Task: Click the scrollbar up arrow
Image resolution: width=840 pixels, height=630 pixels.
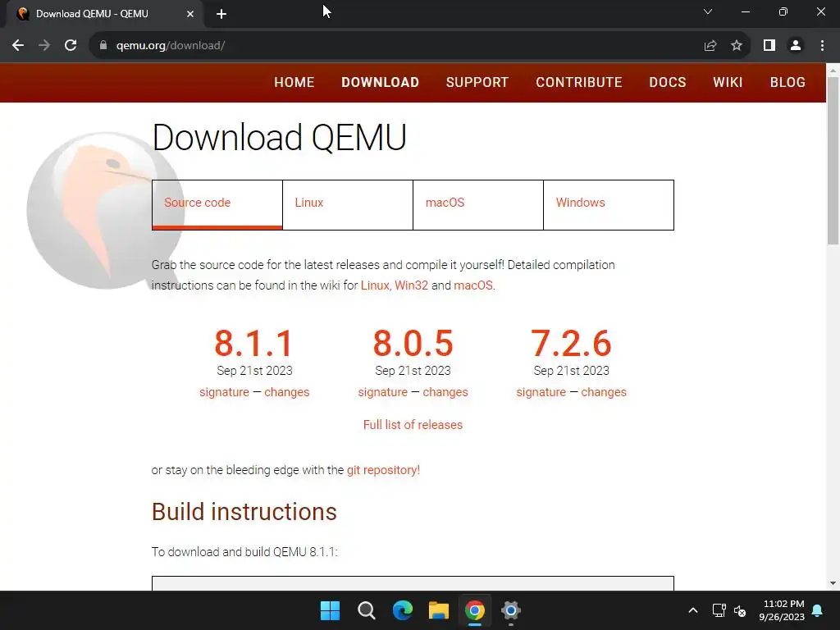Action: click(x=833, y=70)
